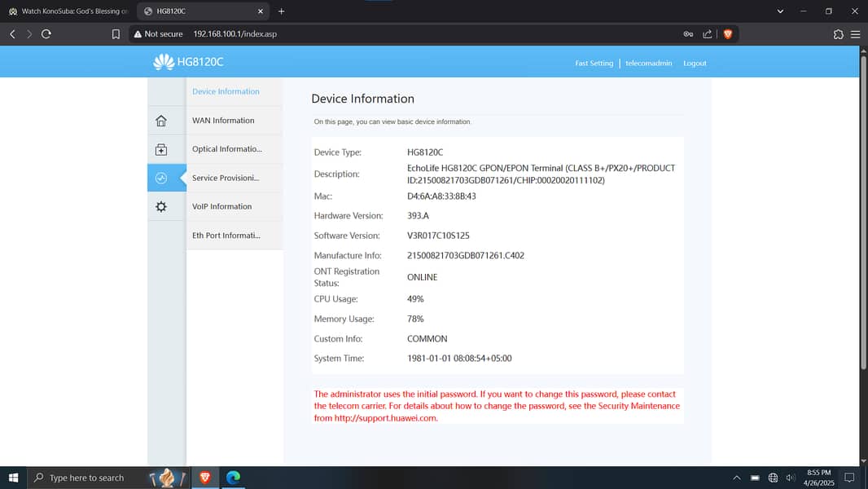This screenshot has width=868, height=489.
Task: Click the manufacture info 21500821703GDB071261.C402 value
Action: coord(466,255)
